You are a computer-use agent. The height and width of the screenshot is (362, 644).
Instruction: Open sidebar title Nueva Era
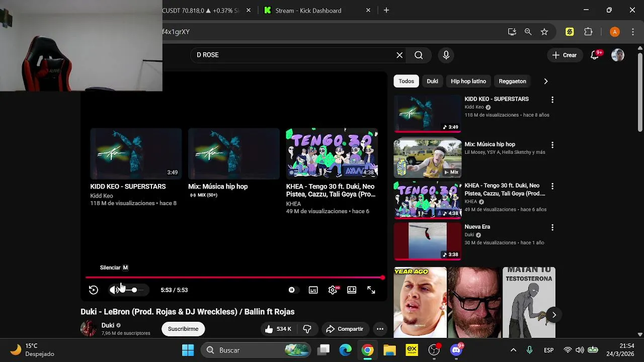pyautogui.click(x=477, y=227)
